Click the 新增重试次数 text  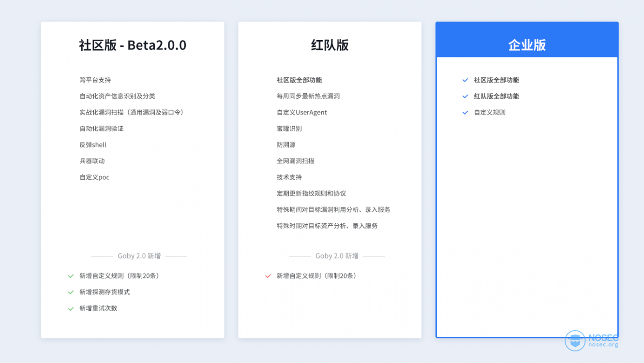[98, 308]
